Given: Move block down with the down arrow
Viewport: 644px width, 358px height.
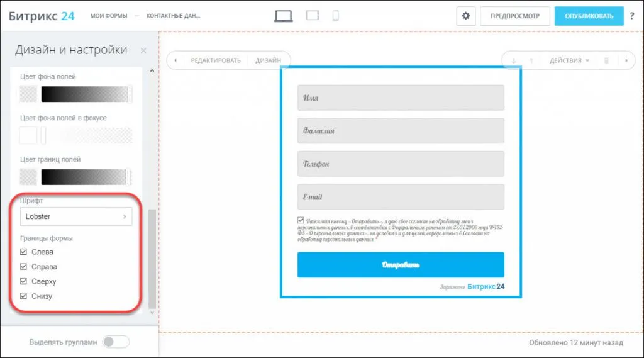Looking at the screenshot, I should click(514, 60).
